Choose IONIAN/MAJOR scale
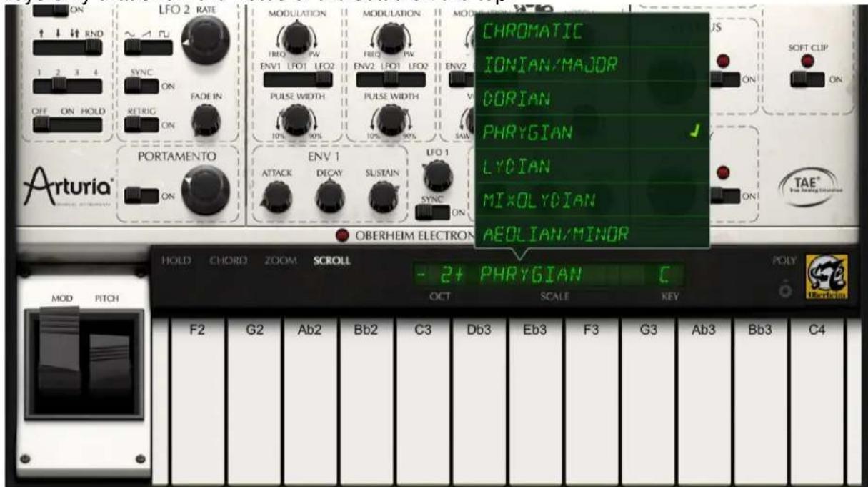 (592, 64)
